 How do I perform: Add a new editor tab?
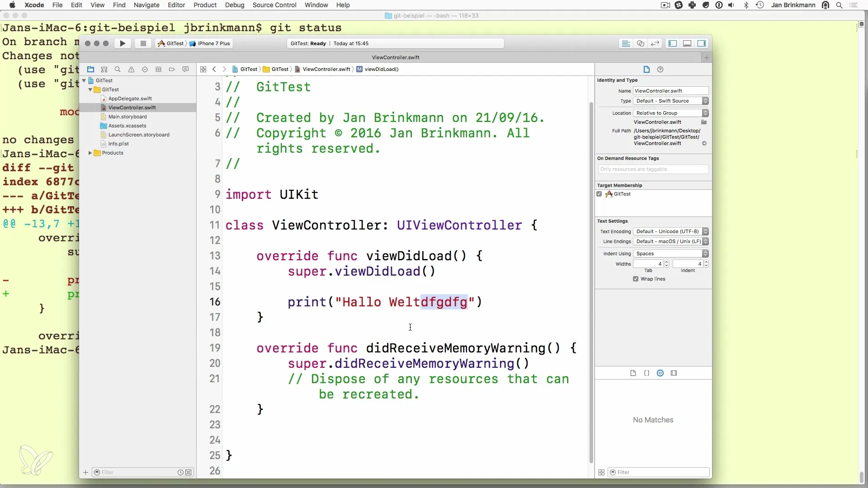tap(707, 57)
